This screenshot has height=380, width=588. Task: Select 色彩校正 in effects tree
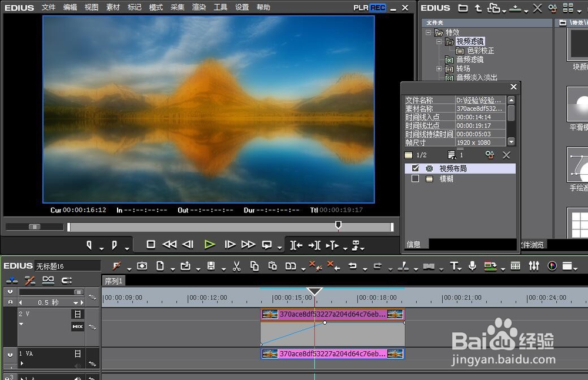click(480, 51)
